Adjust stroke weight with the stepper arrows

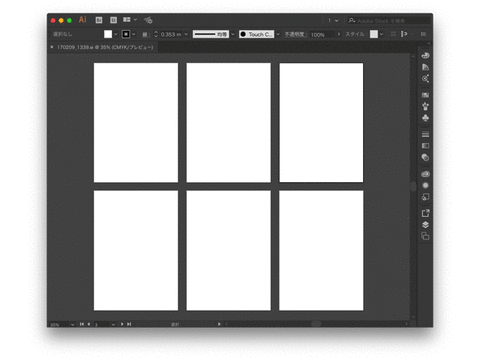click(x=156, y=34)
